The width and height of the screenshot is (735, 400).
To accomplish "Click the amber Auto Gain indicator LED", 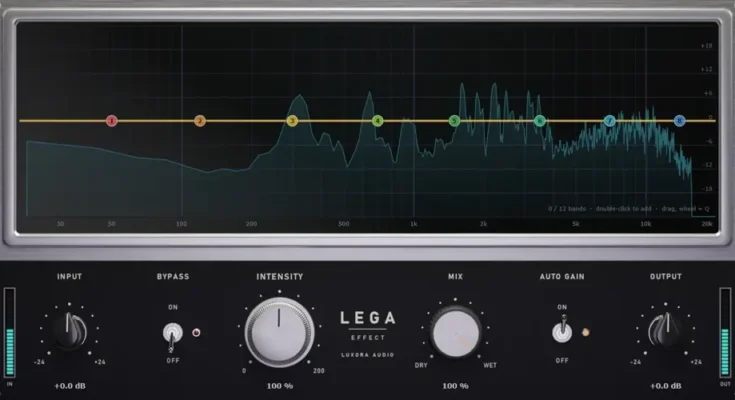I will click(x=585, y=332).
